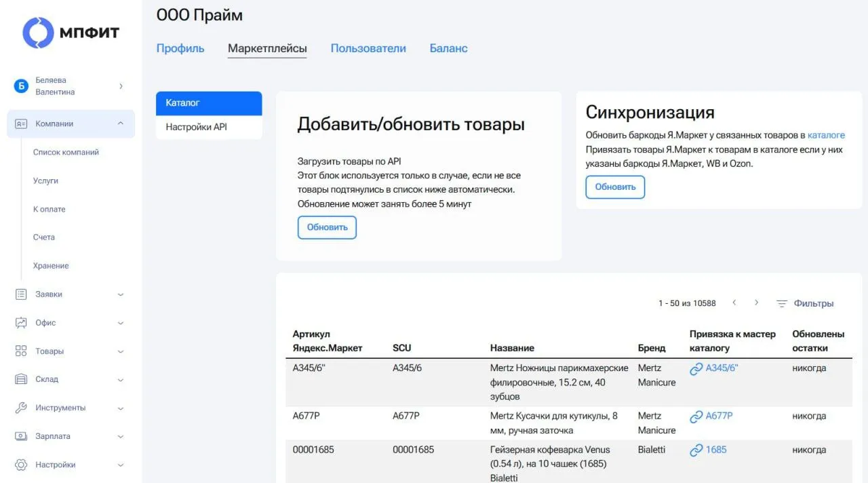
Task: Click the Зарплата money icon
Action: 21,436
